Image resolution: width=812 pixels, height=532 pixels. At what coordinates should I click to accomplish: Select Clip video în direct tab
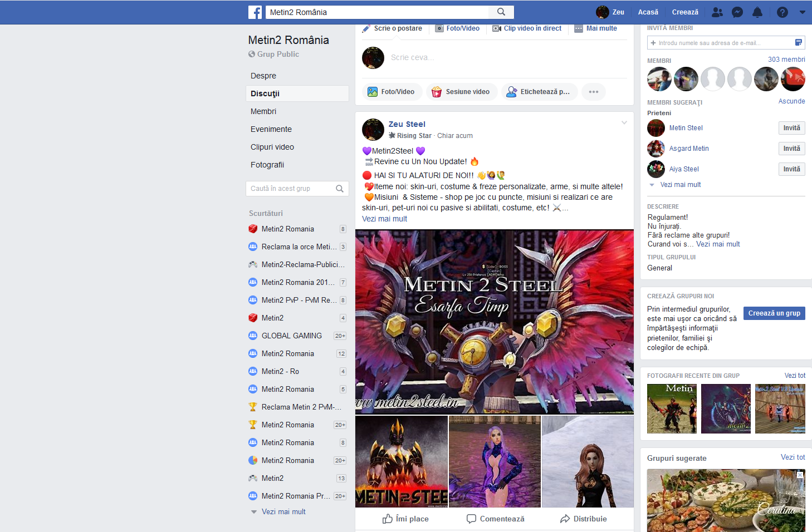(x=527, y=28)
